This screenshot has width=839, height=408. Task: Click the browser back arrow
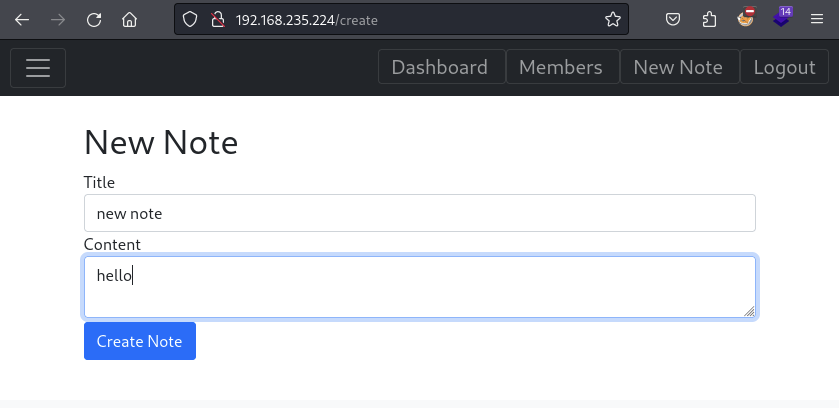[x=22, y=19]
